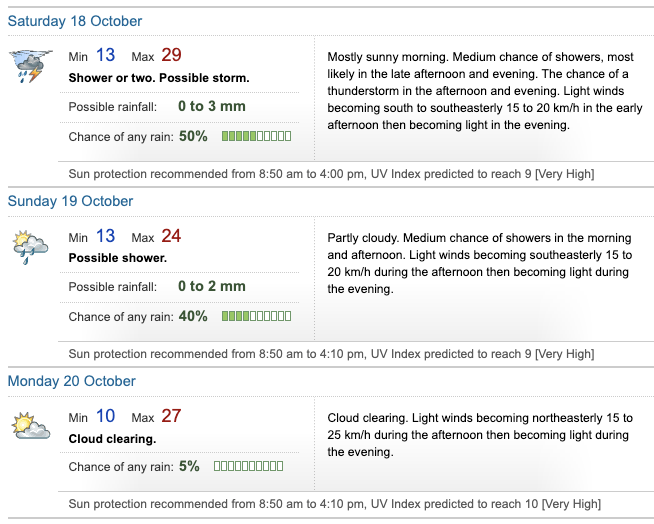Click Sunday's 0 to 2 mm rainfall value
The image size is (654, 524).
click(x=211, y=286)
